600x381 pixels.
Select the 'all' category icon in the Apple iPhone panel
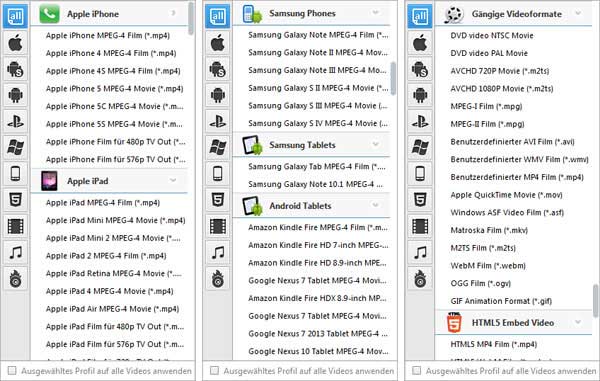(15, 16)
